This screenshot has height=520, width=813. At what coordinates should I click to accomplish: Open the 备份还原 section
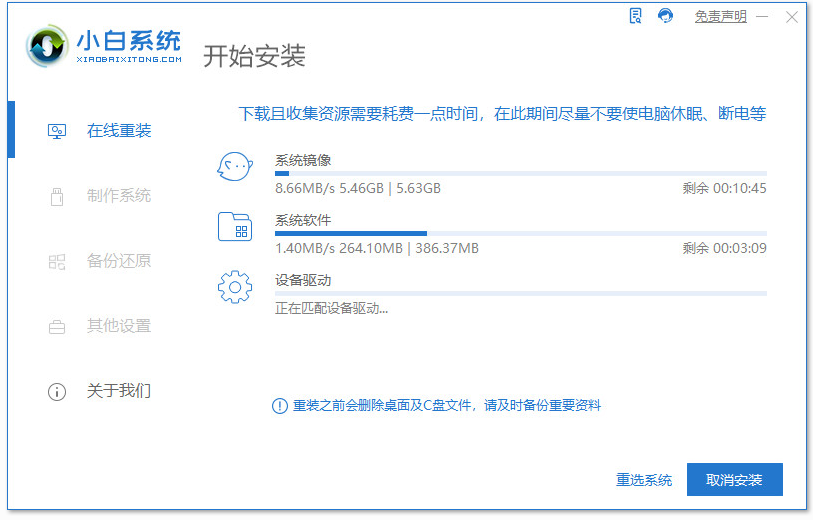click(x=118, y=261)
